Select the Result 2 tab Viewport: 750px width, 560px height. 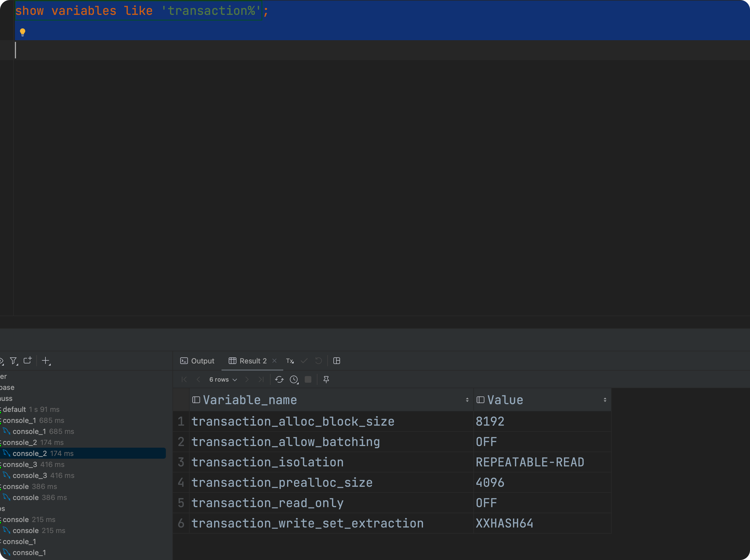coord(253,361)
